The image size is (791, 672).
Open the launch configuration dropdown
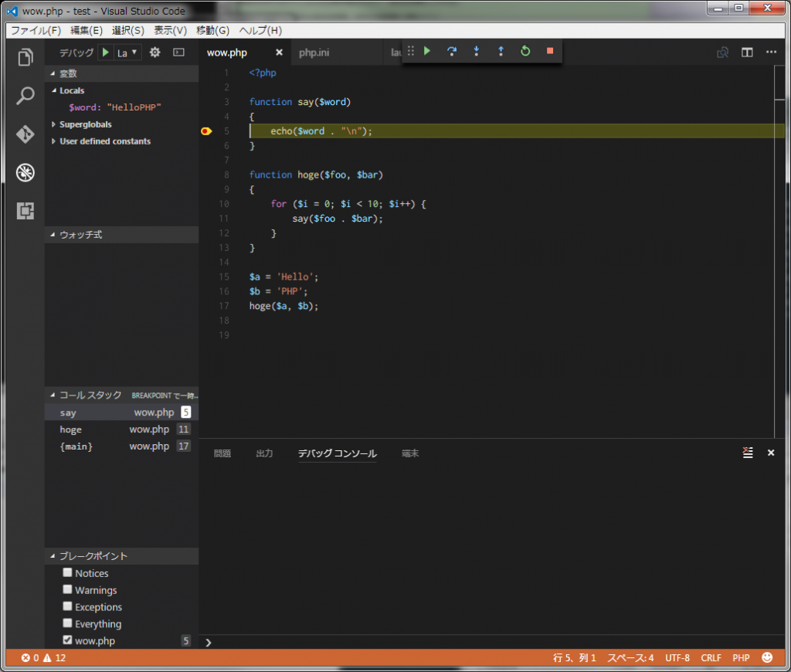point(127,53)
